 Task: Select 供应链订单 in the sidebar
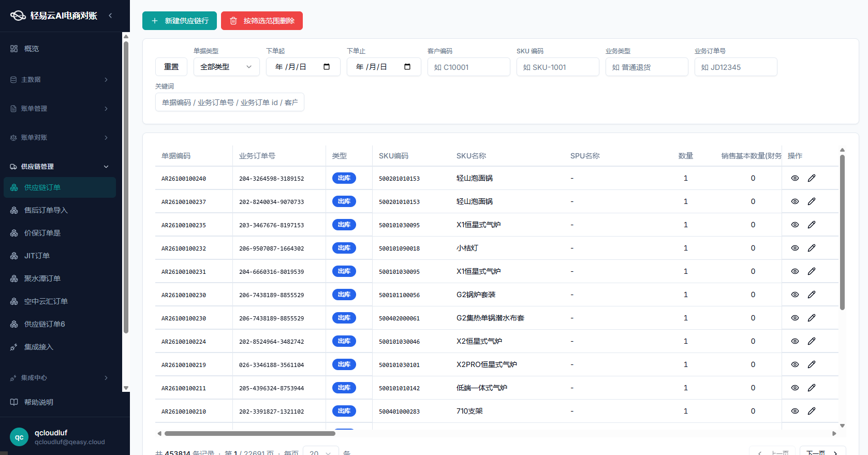60,187
